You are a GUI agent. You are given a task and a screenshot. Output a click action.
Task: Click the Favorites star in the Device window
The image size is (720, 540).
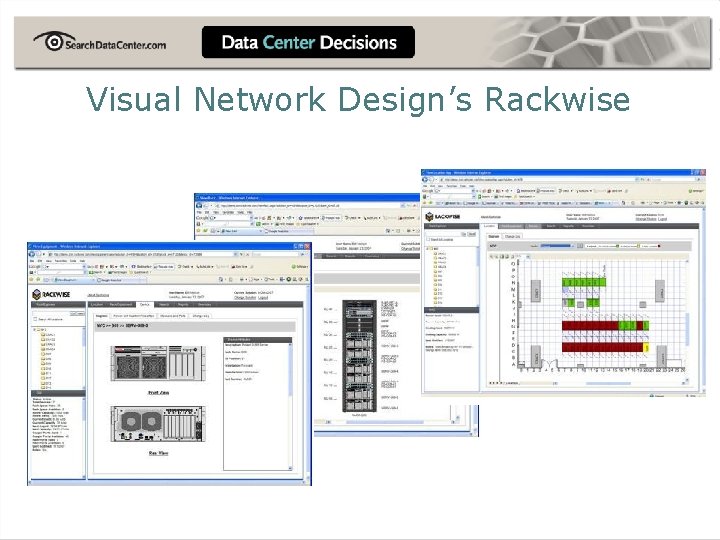coord(32,279)
